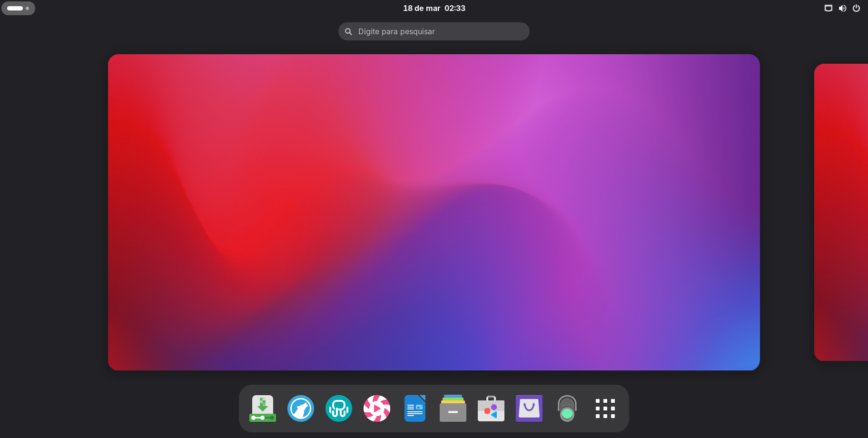Screen dimensions: 868x438
Task: Open the teal mammoth app in dock
Action: click(x=339, y=409)
